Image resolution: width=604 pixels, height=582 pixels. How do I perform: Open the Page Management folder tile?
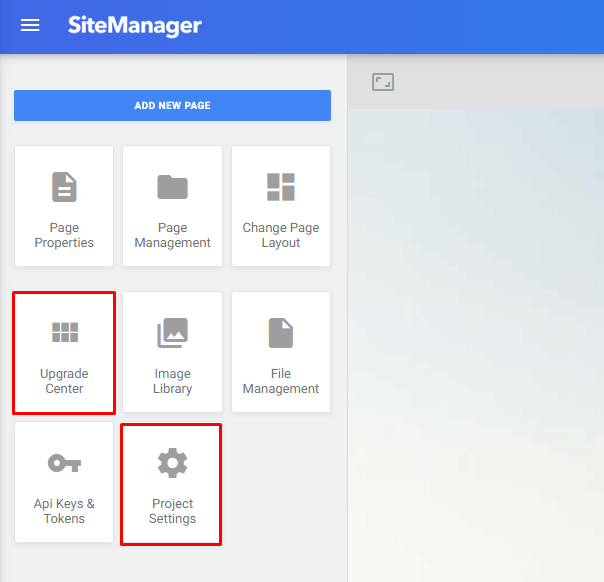pos(172,206)
